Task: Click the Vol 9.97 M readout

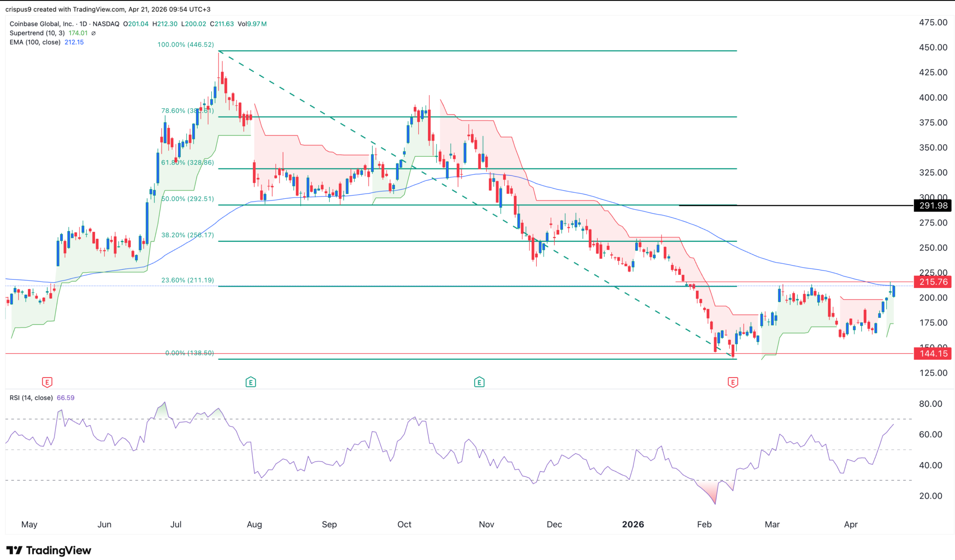Action: (x=252, y=24)
